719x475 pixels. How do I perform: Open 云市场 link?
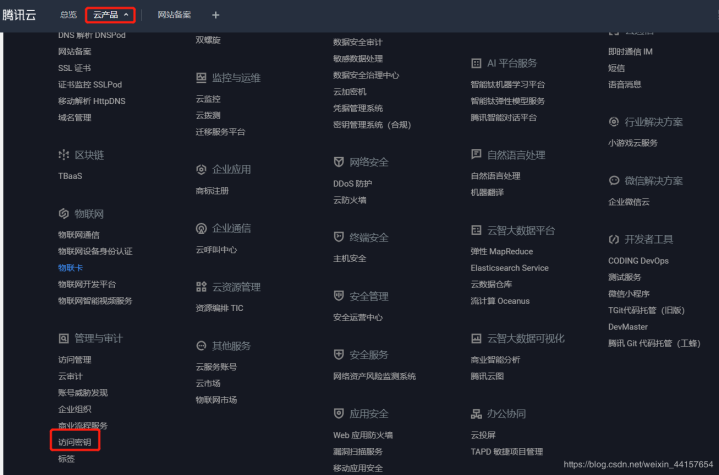click(x=208, y=383)
